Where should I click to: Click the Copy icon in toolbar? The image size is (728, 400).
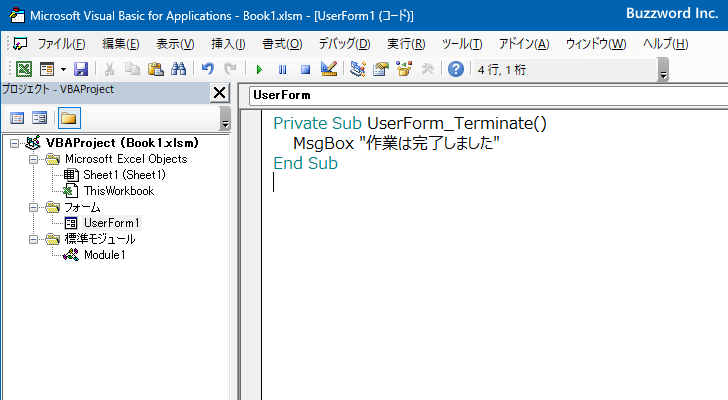click(x=132, y=70)
